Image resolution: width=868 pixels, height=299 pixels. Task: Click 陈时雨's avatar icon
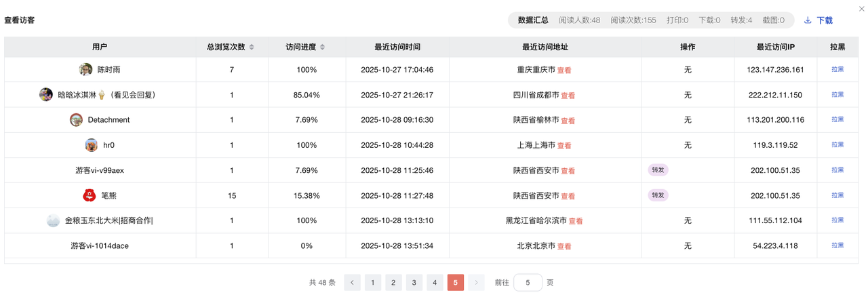coord(85,70)
